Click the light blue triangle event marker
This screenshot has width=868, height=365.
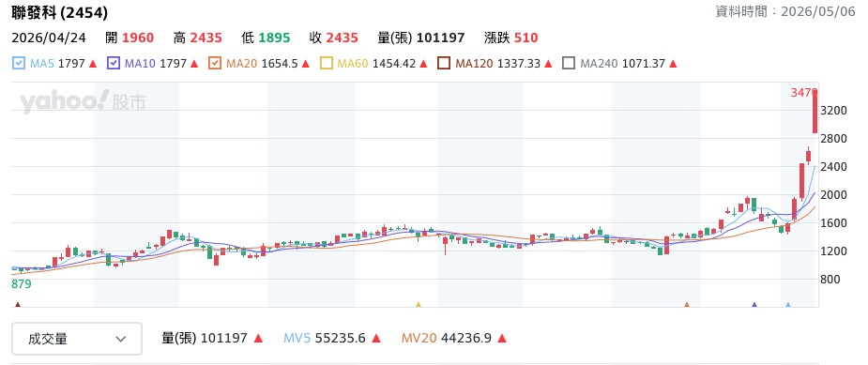(x=788, y=305)
